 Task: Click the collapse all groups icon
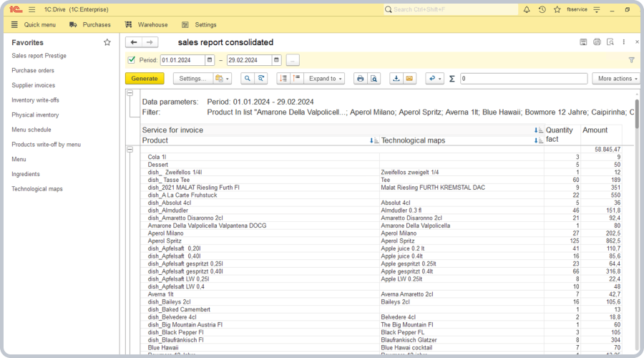pos(283,79)
